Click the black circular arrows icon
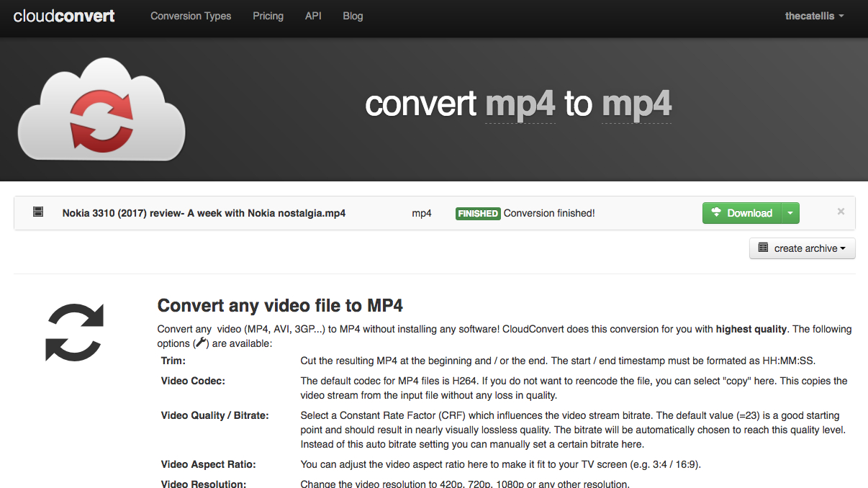This screenshot has height=488, width=868. point(75,332)
